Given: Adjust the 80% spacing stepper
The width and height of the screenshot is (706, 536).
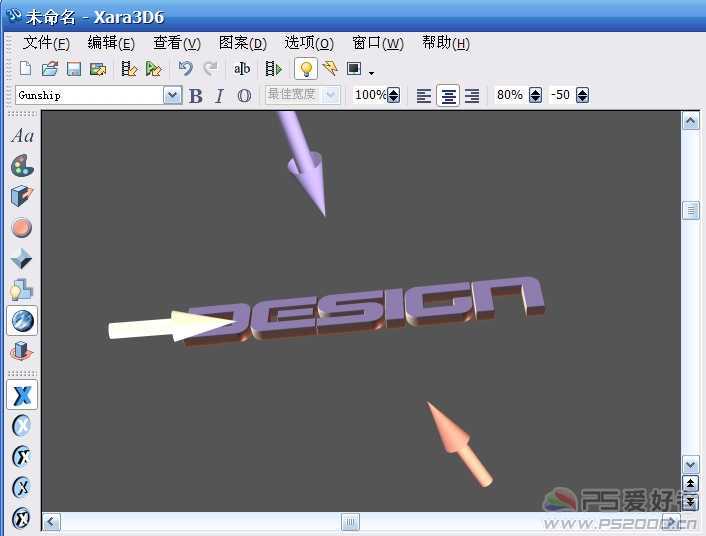Looking at the screenshot, I should point(535,95).
